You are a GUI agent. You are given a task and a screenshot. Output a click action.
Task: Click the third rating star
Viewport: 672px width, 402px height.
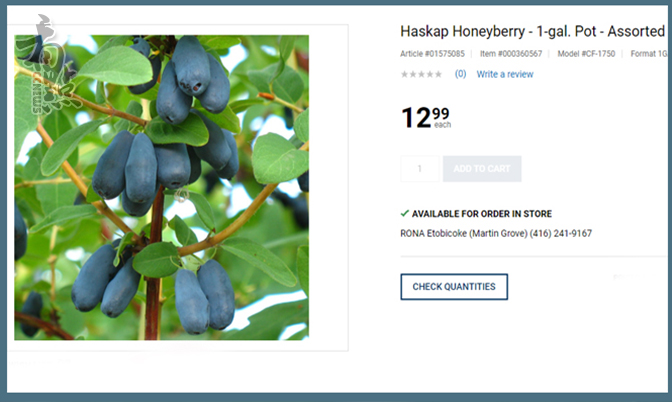421,75
